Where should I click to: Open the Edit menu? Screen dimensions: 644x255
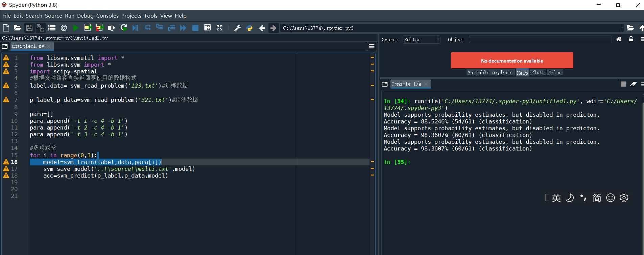(18, 16)
